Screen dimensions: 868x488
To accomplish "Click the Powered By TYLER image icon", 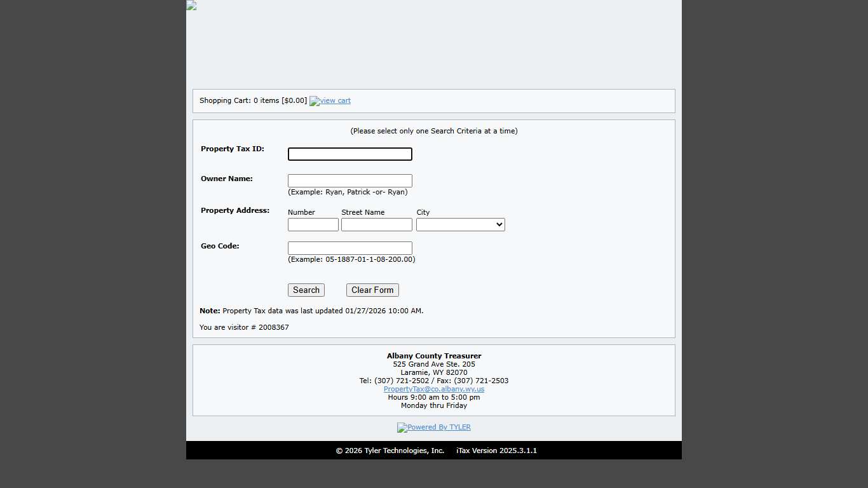I will [x=402, y=428].
